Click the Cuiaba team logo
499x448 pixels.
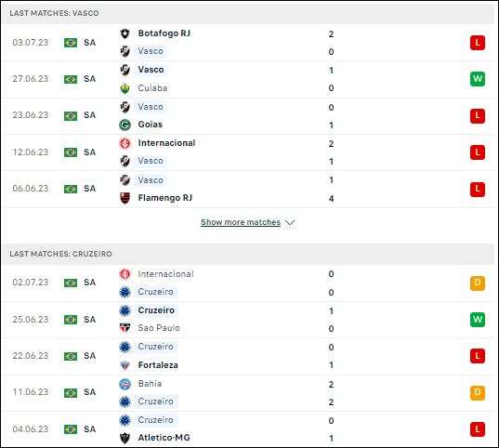coord(125,88)
